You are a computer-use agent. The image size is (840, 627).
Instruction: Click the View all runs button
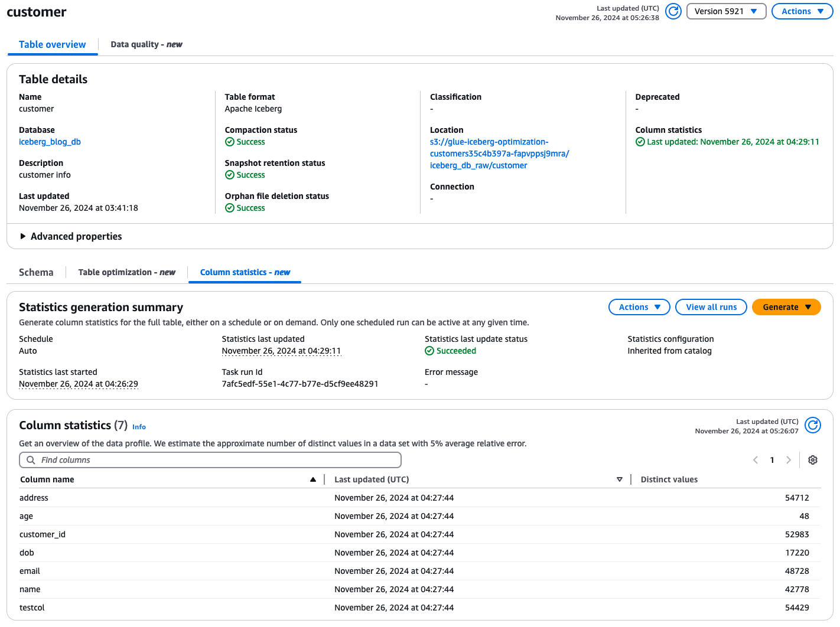coord(711,307)
